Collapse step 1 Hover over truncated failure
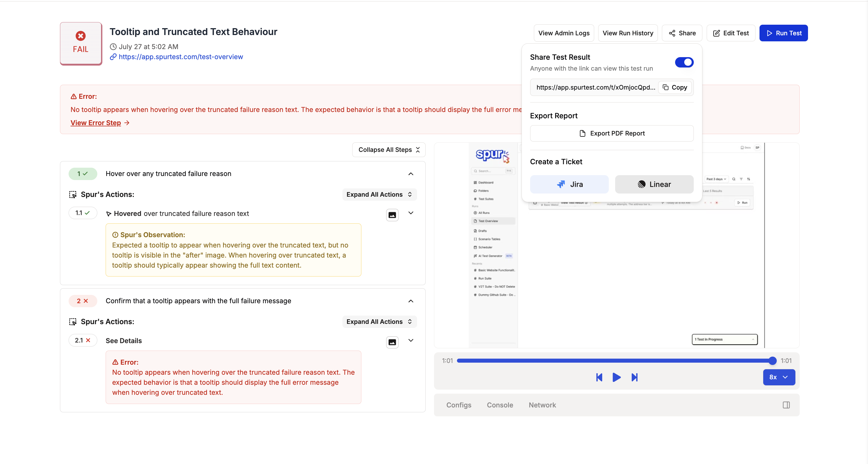This screenshot has height=464, width=868. click(411, 174)
